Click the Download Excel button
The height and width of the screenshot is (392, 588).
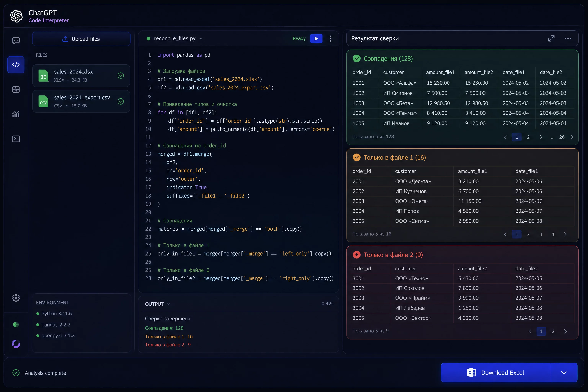pyautogui.click(x=496, y=372)
